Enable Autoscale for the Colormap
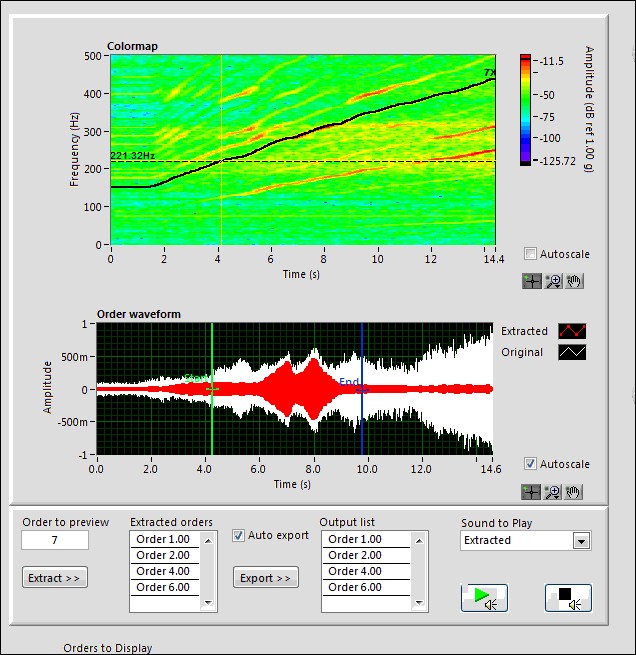The height and width of the screenshot is (655, 636). click(x=531, y=254)
